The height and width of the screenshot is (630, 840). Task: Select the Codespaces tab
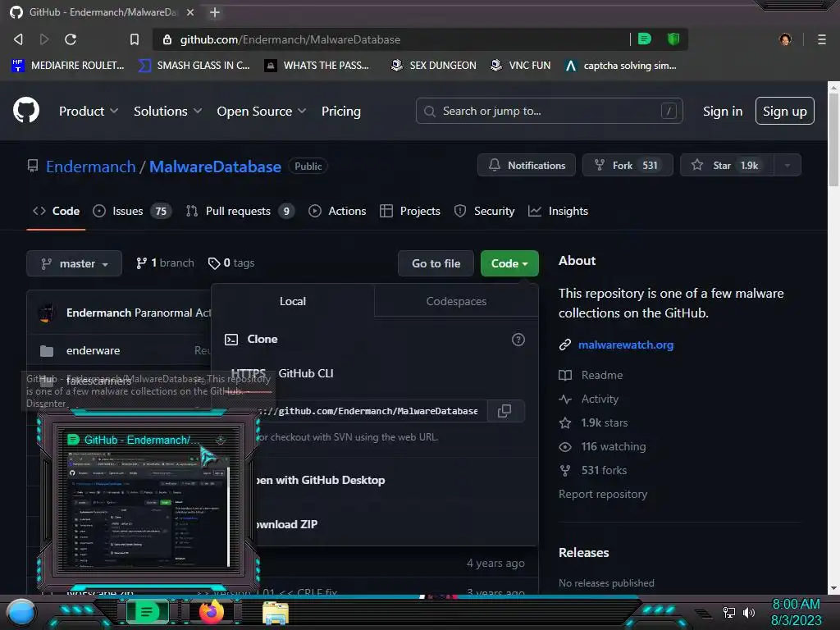pyautogui.click(x=456, y=301)
